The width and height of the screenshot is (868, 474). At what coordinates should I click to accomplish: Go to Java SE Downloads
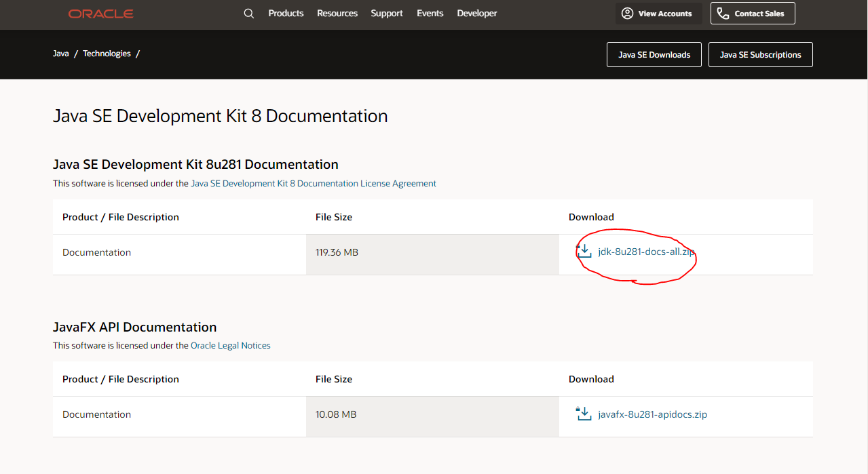(654, 55)
